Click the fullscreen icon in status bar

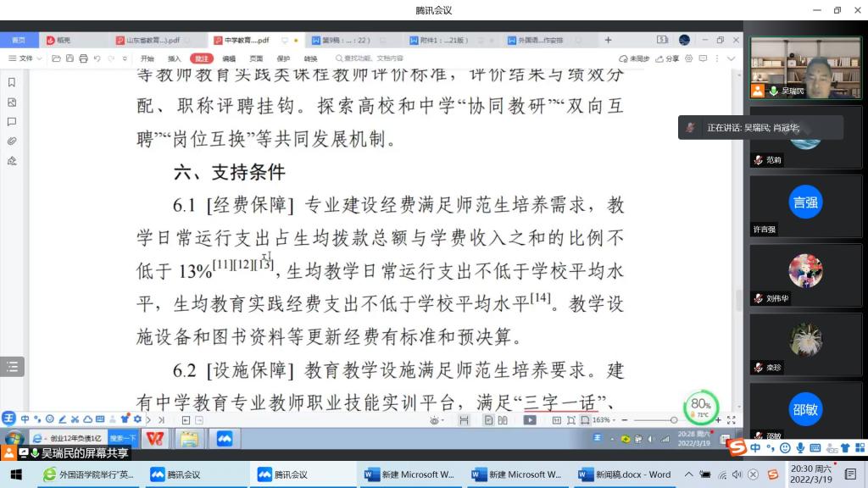pyautogui.click(x=731, y=420)
